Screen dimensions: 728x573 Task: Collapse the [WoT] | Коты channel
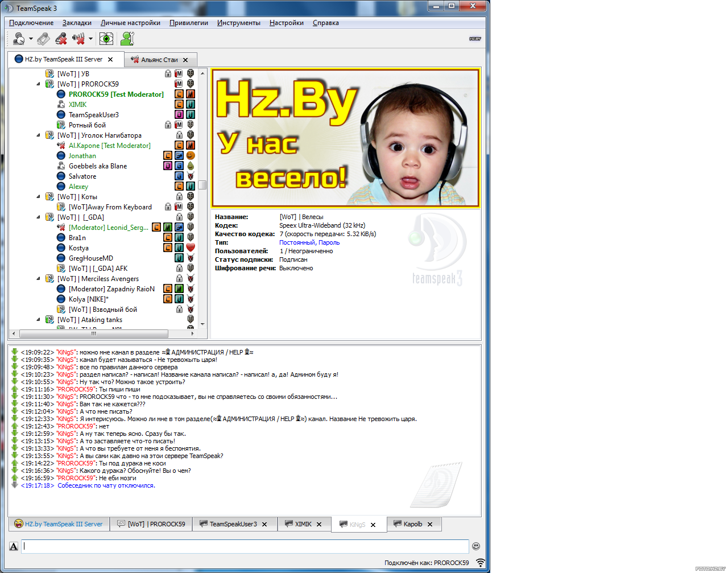click(x=38, y=197)
